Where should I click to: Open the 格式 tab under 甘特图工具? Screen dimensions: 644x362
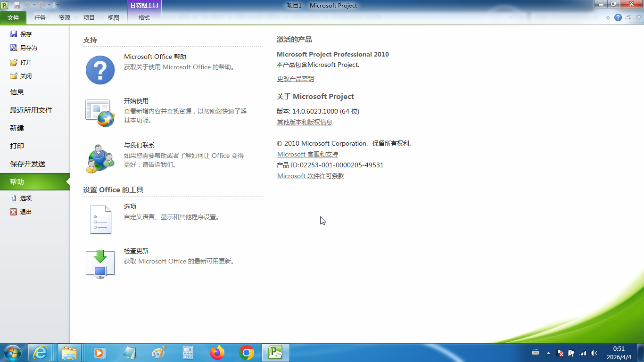144,18
